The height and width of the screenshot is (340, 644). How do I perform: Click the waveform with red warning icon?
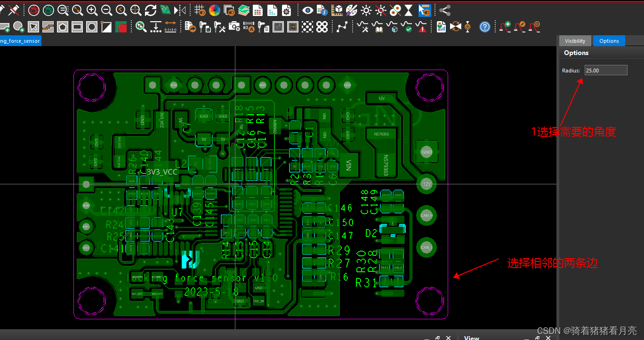click(421, 27)
